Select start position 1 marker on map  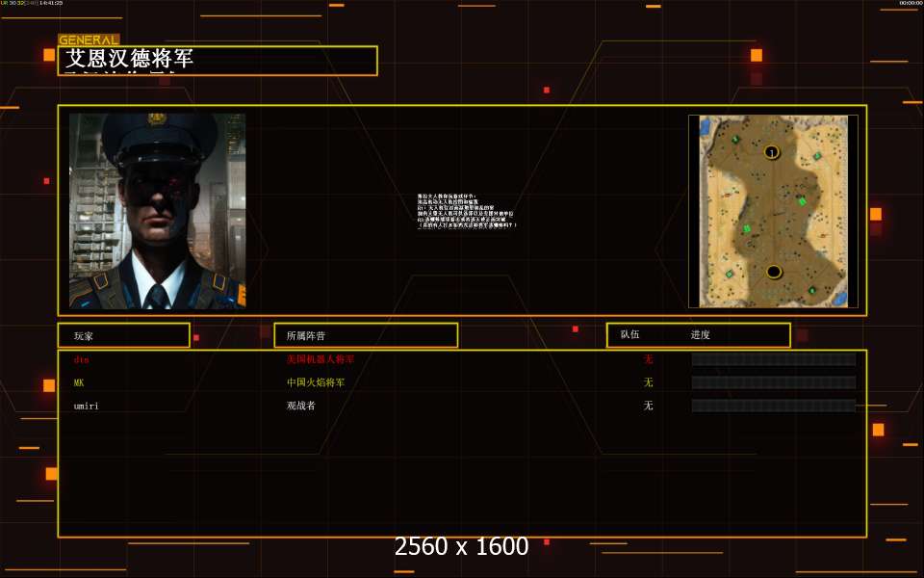tap(772, 153)
